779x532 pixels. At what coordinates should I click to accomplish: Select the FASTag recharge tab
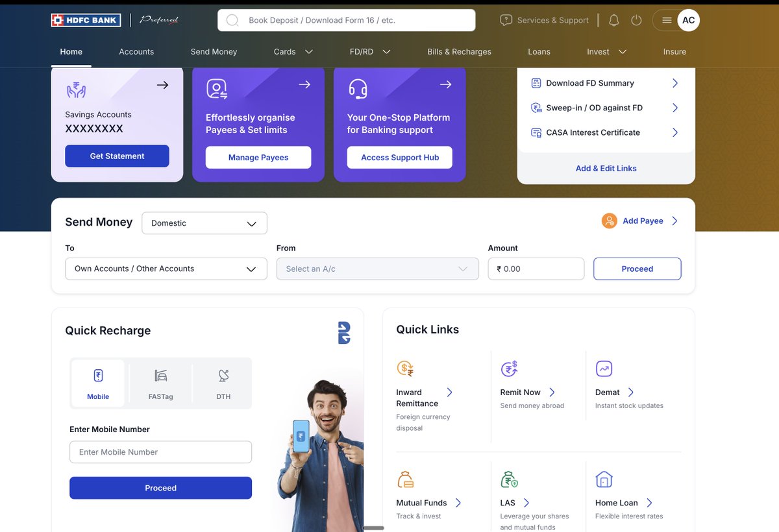(161, 383)
